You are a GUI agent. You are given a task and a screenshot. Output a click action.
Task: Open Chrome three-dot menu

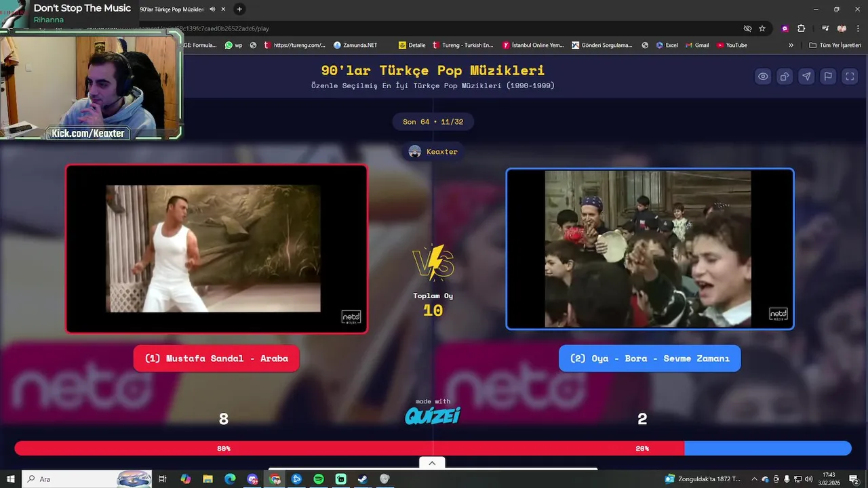[858, 28]
